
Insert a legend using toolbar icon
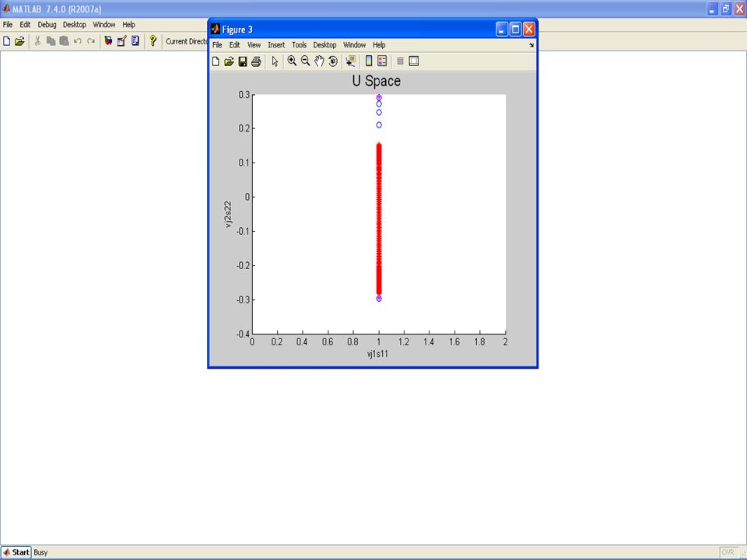click(x=382, y=61)
